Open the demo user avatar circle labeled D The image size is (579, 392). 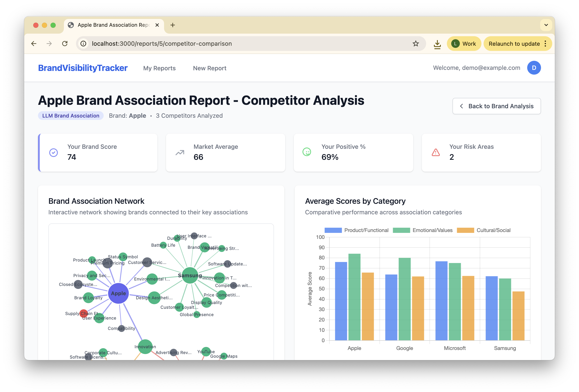(534, 68)
